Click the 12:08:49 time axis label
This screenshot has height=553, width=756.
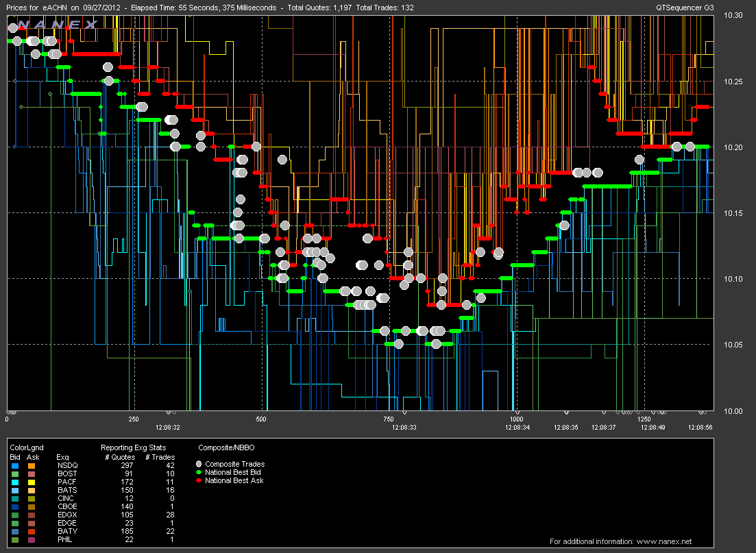(653, 427)
